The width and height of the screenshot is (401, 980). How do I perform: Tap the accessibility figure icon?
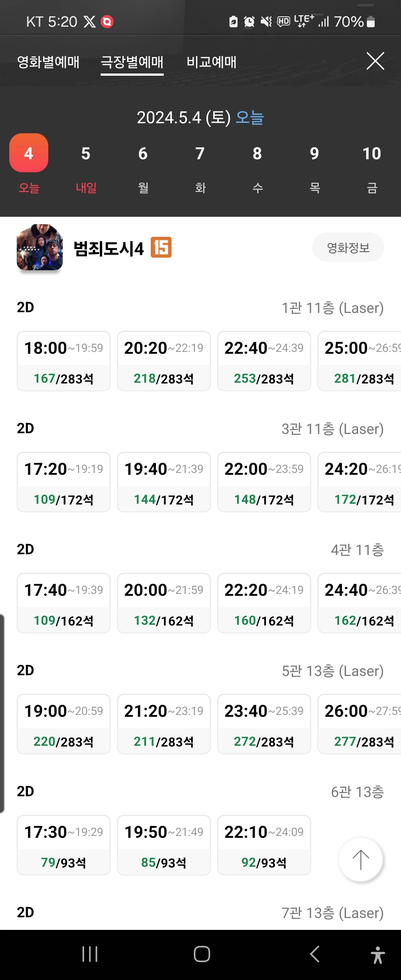(377, 954)
